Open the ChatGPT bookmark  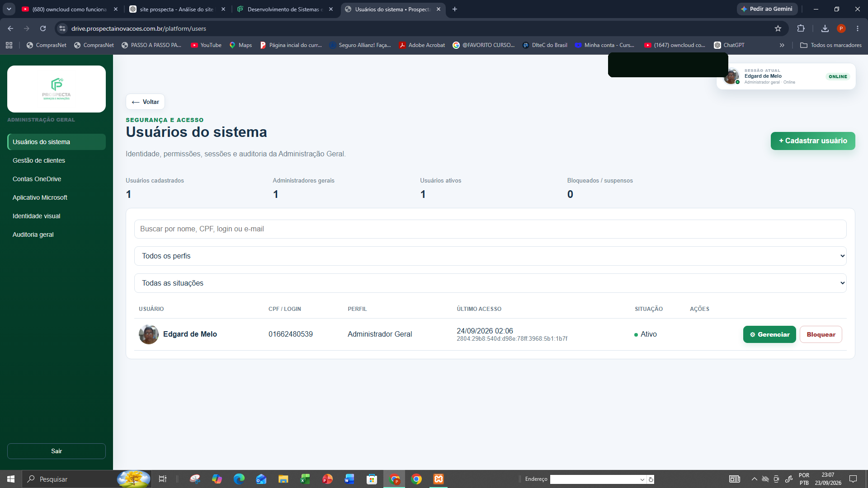point(729,45)
